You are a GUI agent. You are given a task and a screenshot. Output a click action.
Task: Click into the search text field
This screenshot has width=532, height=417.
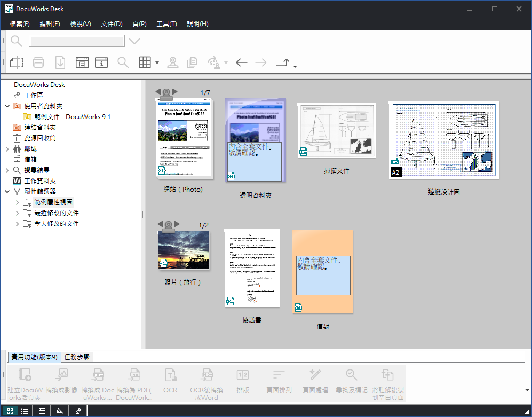coord(77,41)
